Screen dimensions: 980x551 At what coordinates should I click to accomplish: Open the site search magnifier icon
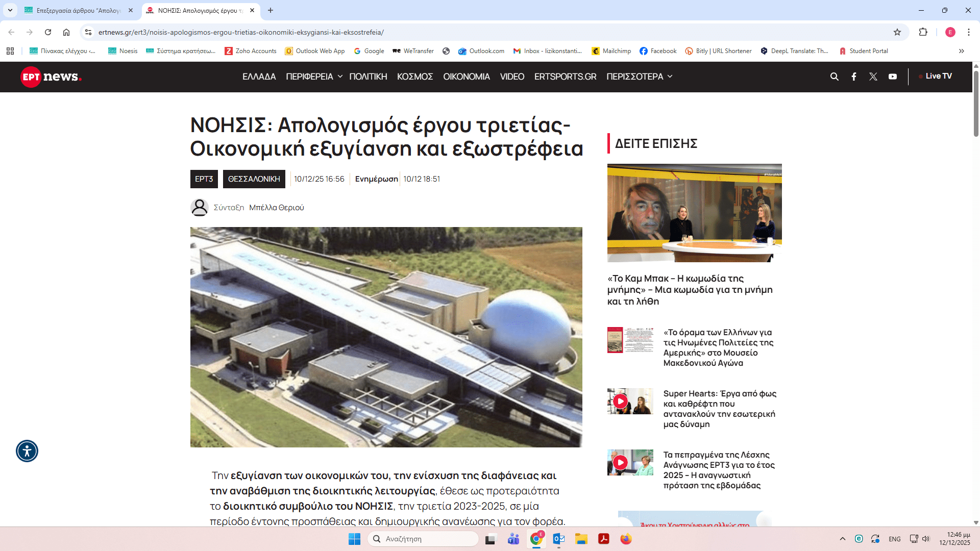pyautogui.click(x=835, y=77)
